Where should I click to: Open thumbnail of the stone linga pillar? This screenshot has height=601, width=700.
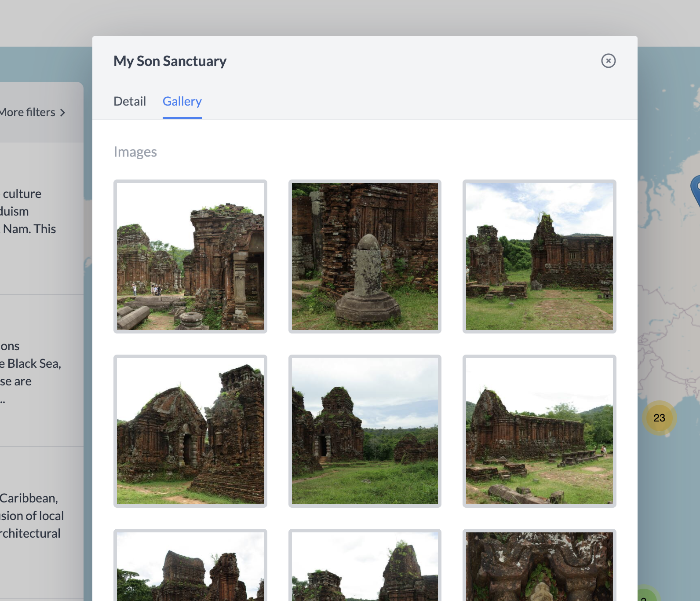coord(365,257)
